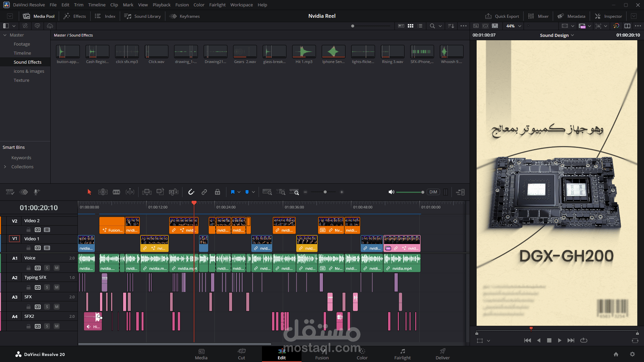Toggle the linked selection chain icon
This screenshot has height=362, width=644.
coord(204,192)
